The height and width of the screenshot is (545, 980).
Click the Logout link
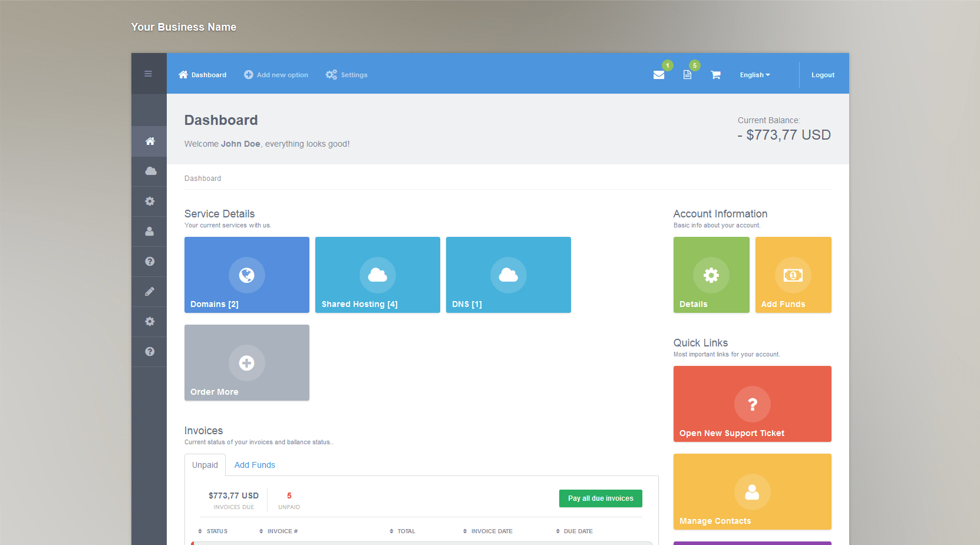point(823,75)
